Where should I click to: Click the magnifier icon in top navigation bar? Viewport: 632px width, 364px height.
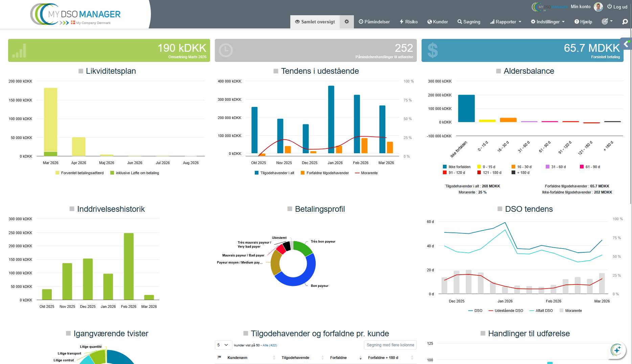(x=625, y=22)
